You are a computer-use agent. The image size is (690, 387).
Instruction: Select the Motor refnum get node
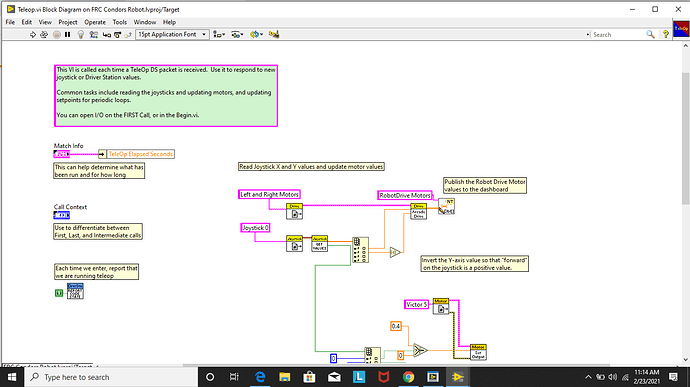441,306
